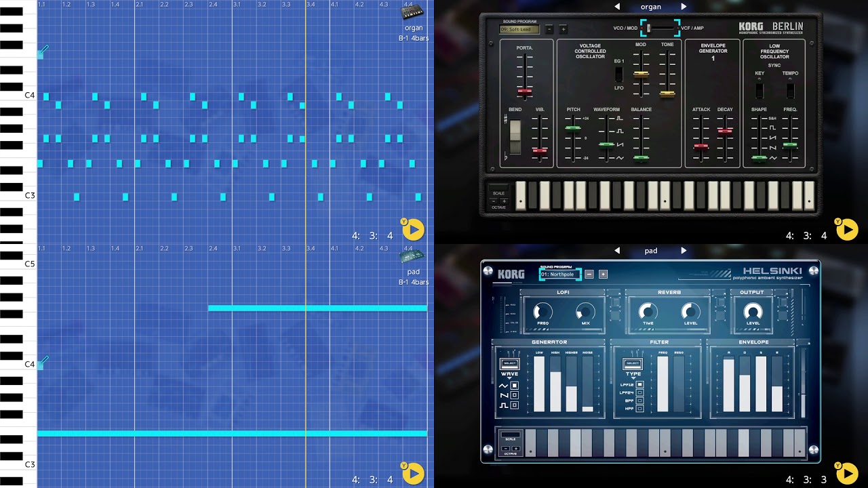Viewport: 868px width, 488px height.
Task: Lower the Helsinki keyboard octave with minus
Action: pos(505,449)
